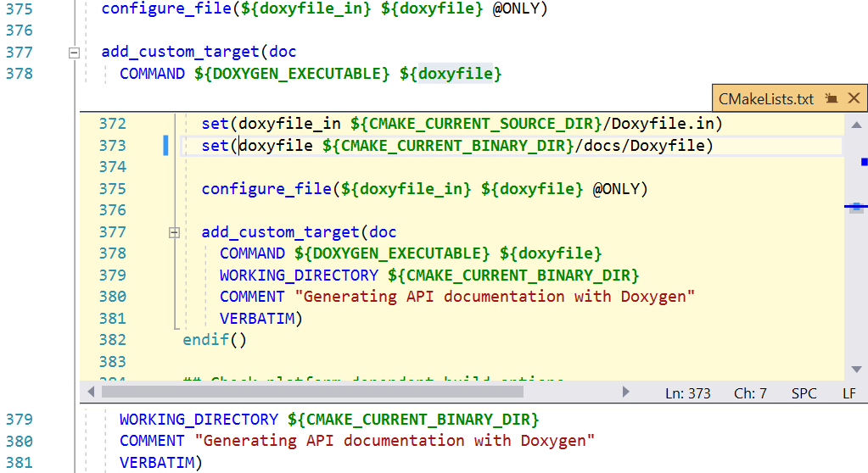Click the horizontal scroll left arrow
This screenshot has width=868, height=473.
92,392
